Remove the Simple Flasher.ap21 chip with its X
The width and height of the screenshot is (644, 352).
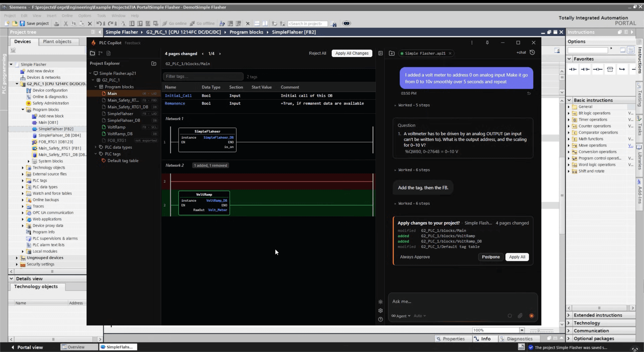[450, 53]
